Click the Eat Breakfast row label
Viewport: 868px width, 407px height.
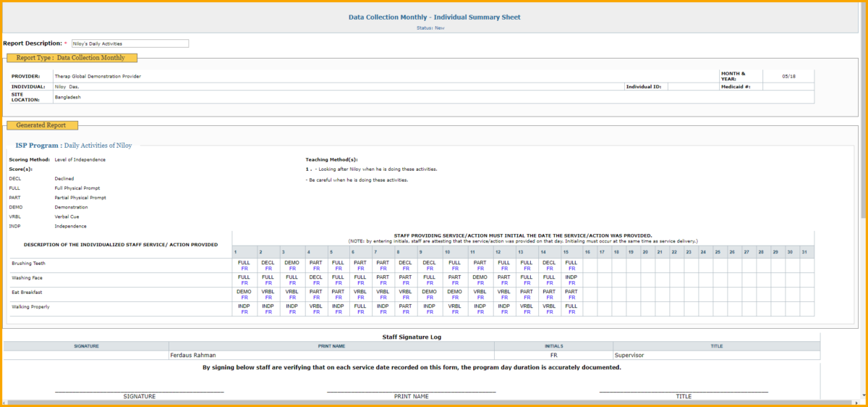point(28,292)
